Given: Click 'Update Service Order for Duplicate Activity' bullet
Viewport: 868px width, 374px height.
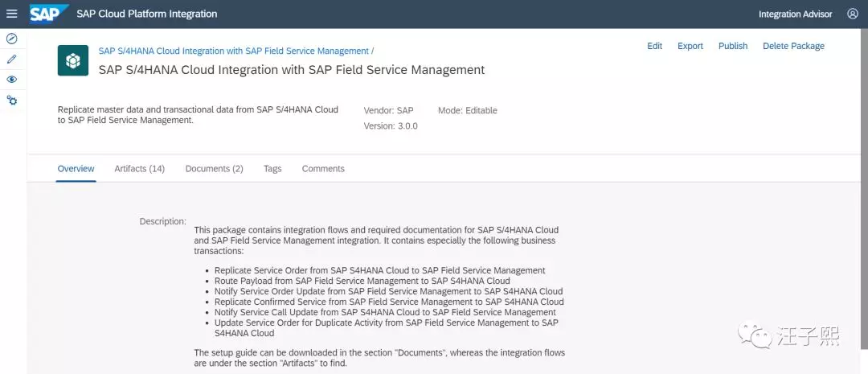Looking at the screenshot, I should click(387, 328).
